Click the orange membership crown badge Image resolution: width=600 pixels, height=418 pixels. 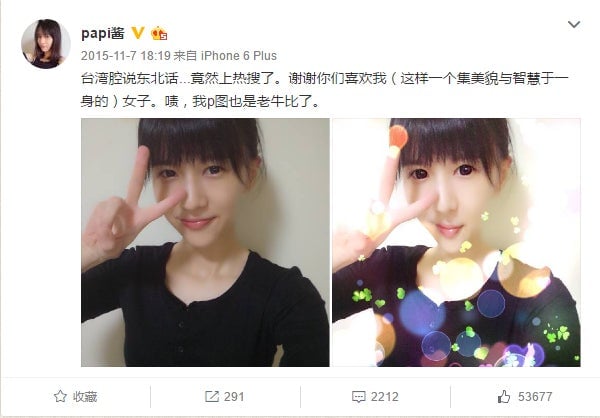click(x=159, y=33)
